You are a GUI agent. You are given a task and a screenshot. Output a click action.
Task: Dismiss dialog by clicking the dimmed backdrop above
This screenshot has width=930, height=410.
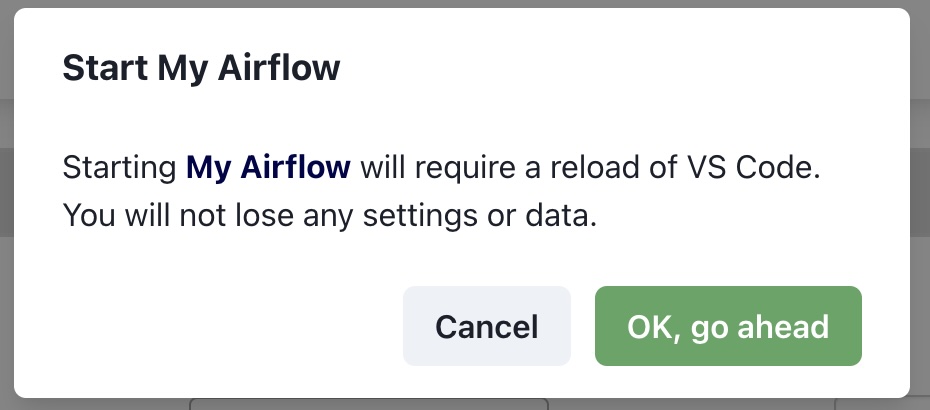tap(465, 4)
